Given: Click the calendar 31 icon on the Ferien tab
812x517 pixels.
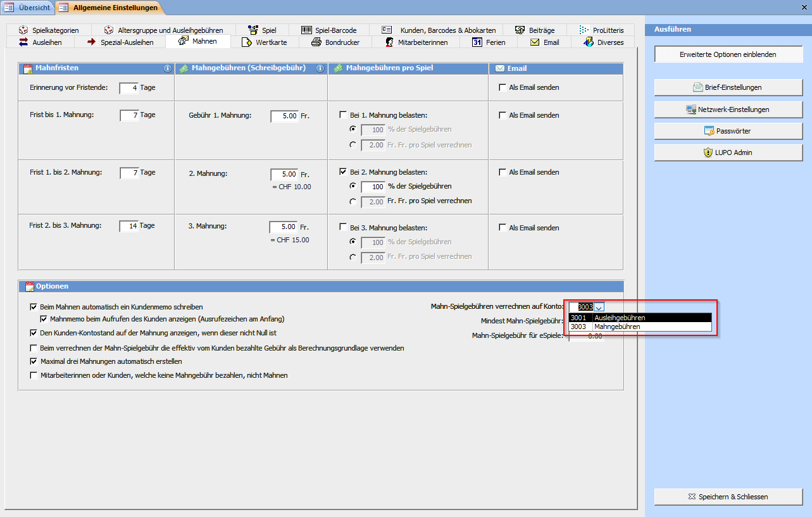Looking at the screenshot, I should (477, 42).
